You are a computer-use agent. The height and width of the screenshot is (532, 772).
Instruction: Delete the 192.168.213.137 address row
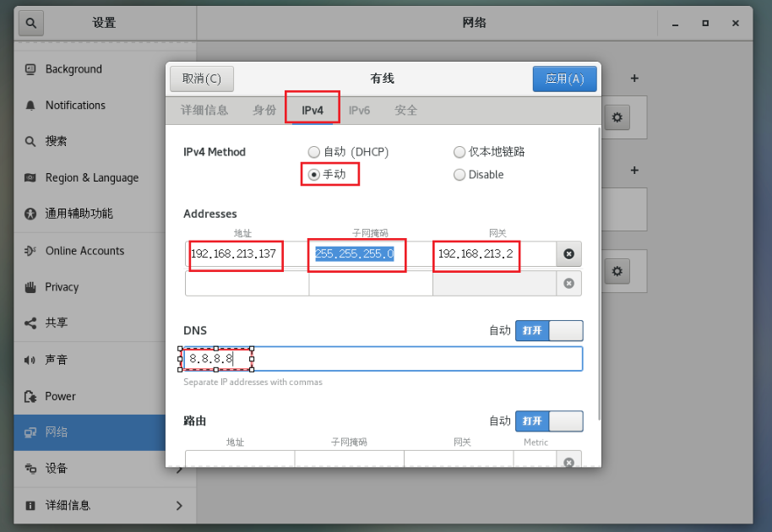[568, 254]
